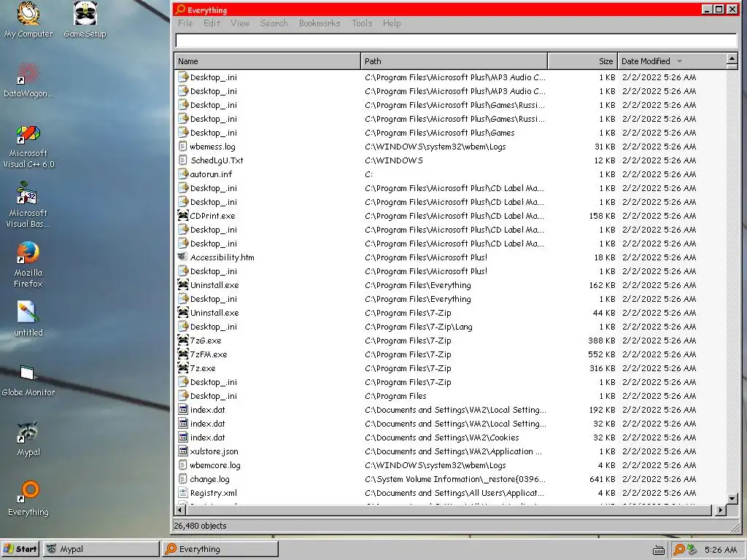Switch to the Mypal taskbar button
Image resolution: width=747 pixels, height=560 pixels.
click(101, 549)
